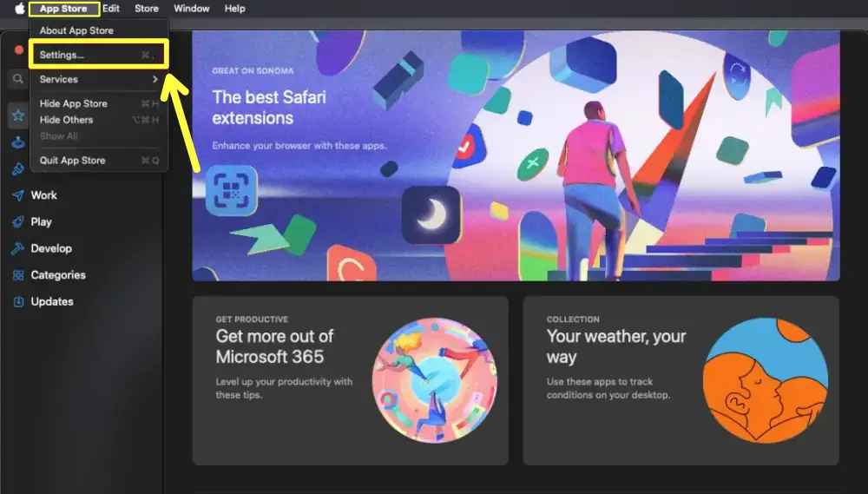Open the Your weather, your way collection

click(x=681, y=380)
